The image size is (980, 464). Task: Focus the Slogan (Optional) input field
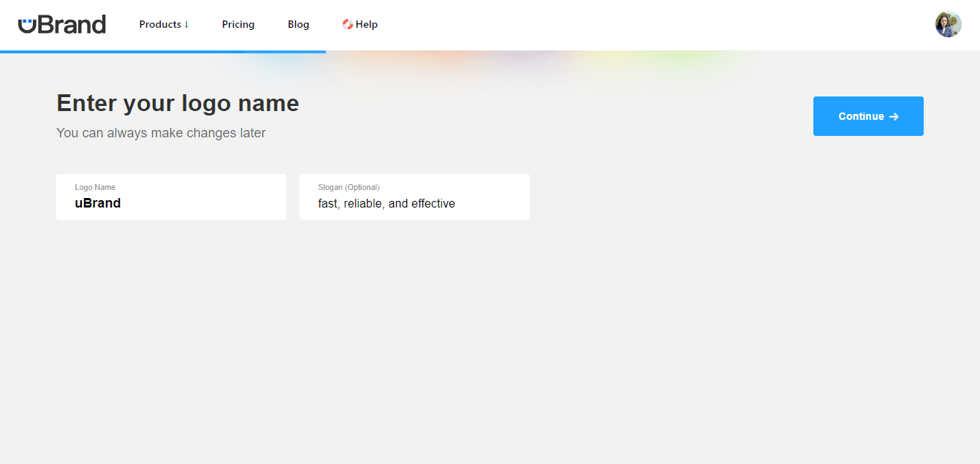414,197
